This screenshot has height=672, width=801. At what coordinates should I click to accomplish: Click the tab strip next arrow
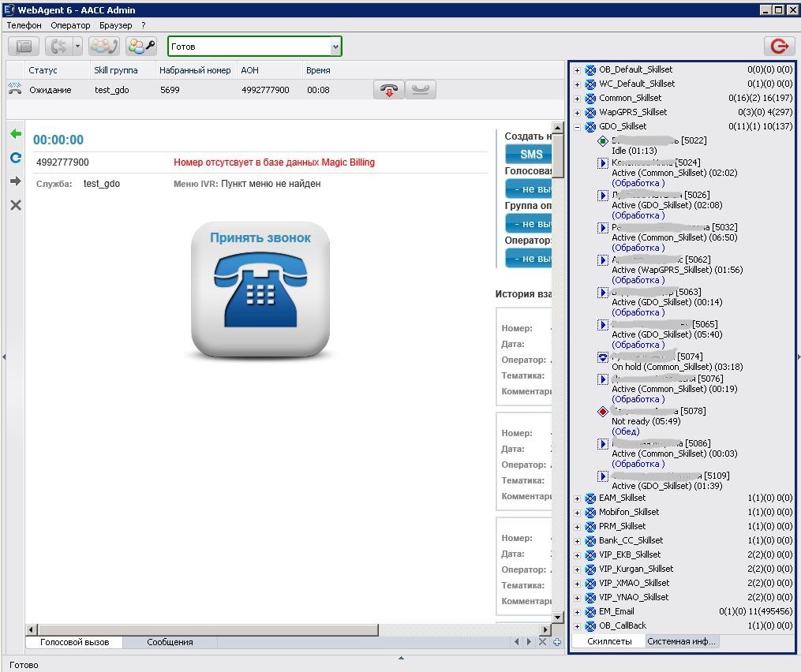529,642
